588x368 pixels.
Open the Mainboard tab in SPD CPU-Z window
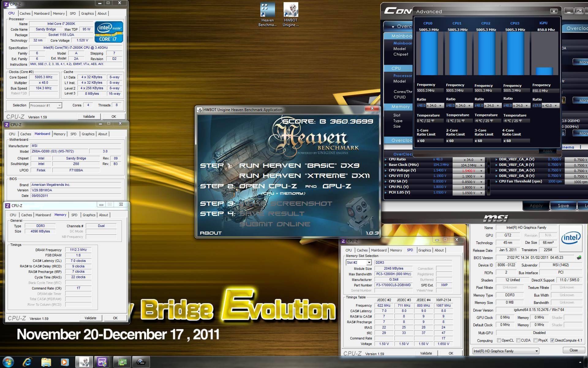tap(379, 250)
